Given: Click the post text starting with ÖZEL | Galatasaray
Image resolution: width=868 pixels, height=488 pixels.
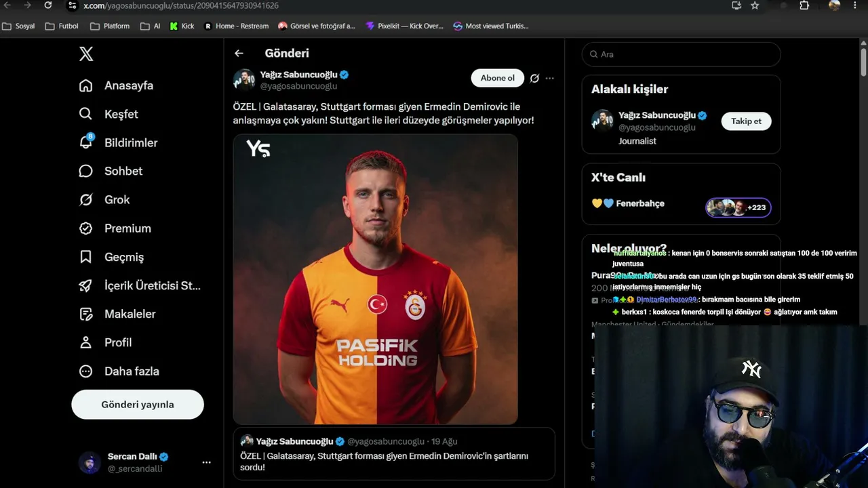Looking at the screenshot, I should point(383,113).
